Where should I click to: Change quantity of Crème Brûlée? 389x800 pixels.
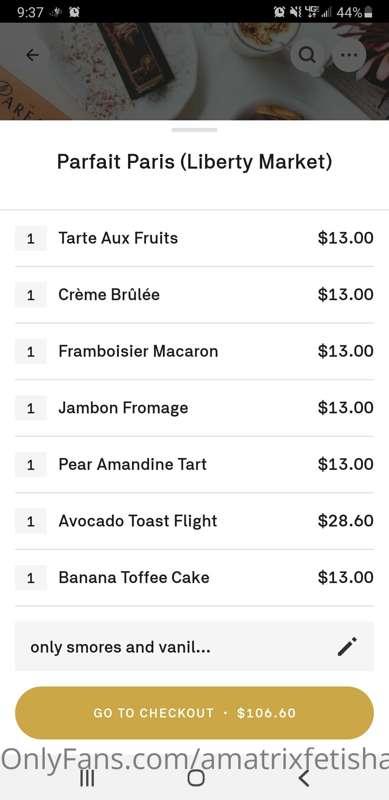point(31,295)
